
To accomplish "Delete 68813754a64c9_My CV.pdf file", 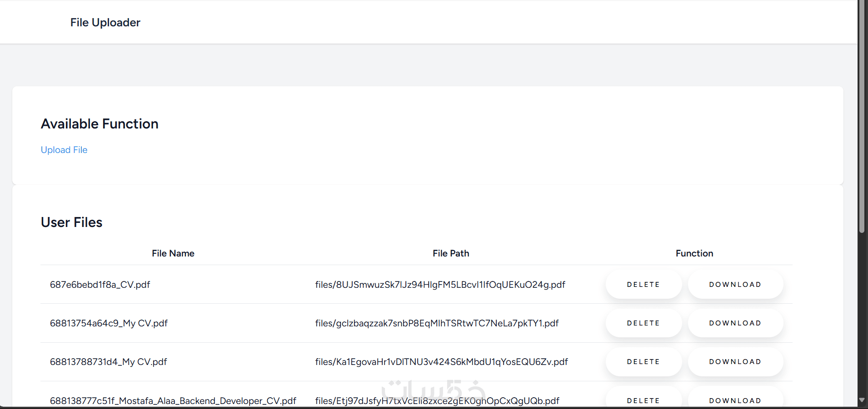I will tap(643, 323).
